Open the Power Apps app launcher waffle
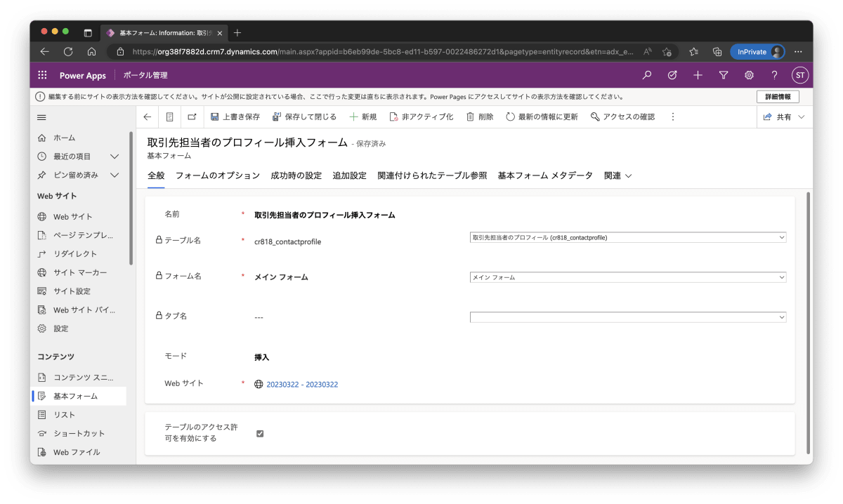This screenshot has height=504, width=843. 42,75
